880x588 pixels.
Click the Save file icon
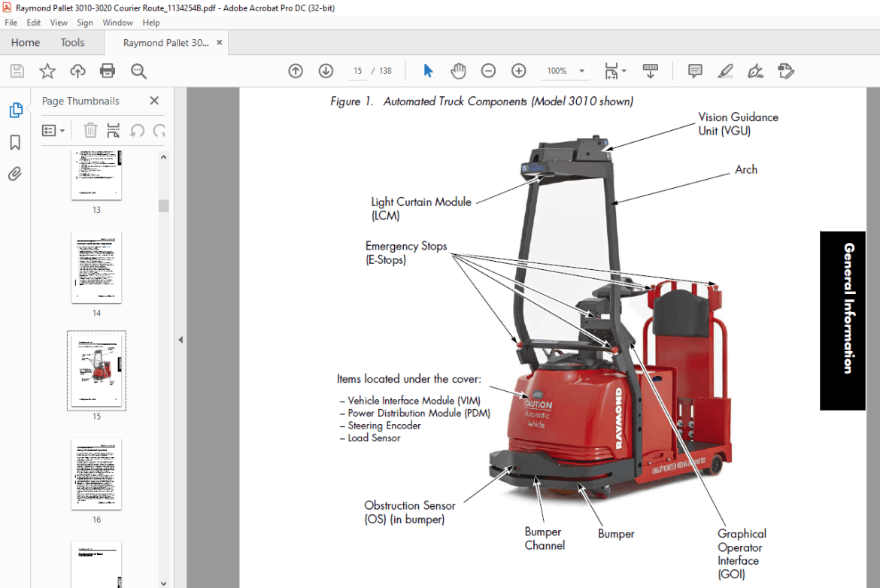(17, 71)
